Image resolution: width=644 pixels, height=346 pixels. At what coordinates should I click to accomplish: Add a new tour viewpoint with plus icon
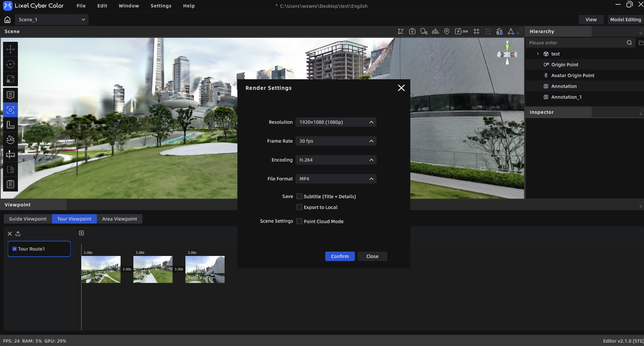tap(81, 233)
